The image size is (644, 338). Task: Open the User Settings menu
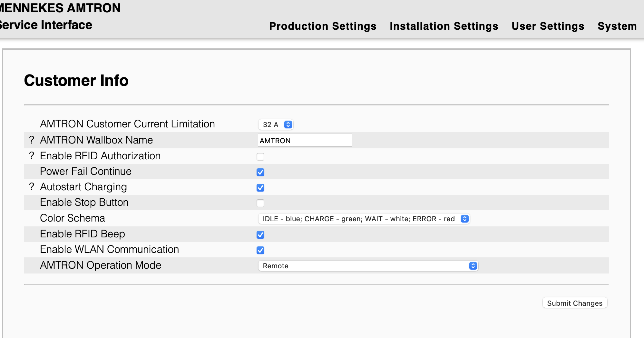[548, 26]
